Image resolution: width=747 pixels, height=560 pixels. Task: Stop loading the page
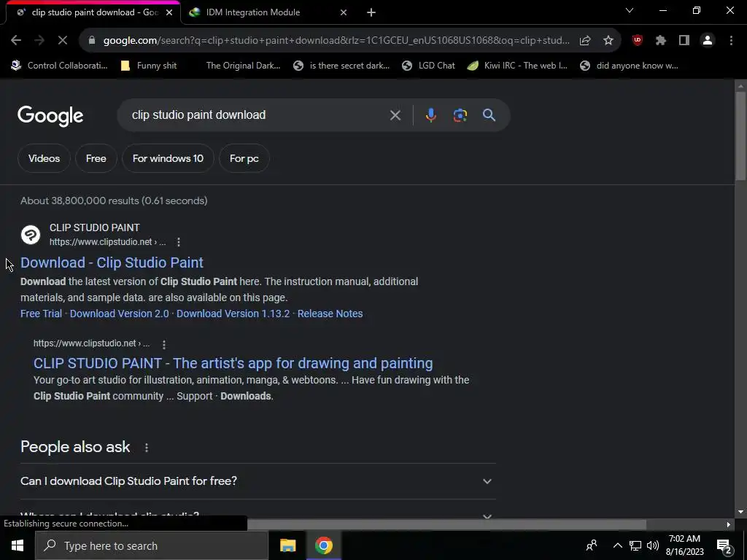[x=63, y=41]
